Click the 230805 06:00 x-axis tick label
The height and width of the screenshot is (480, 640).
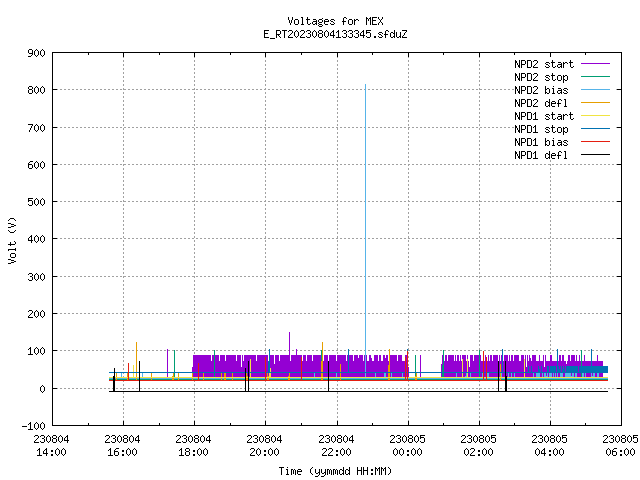[620, 446]
